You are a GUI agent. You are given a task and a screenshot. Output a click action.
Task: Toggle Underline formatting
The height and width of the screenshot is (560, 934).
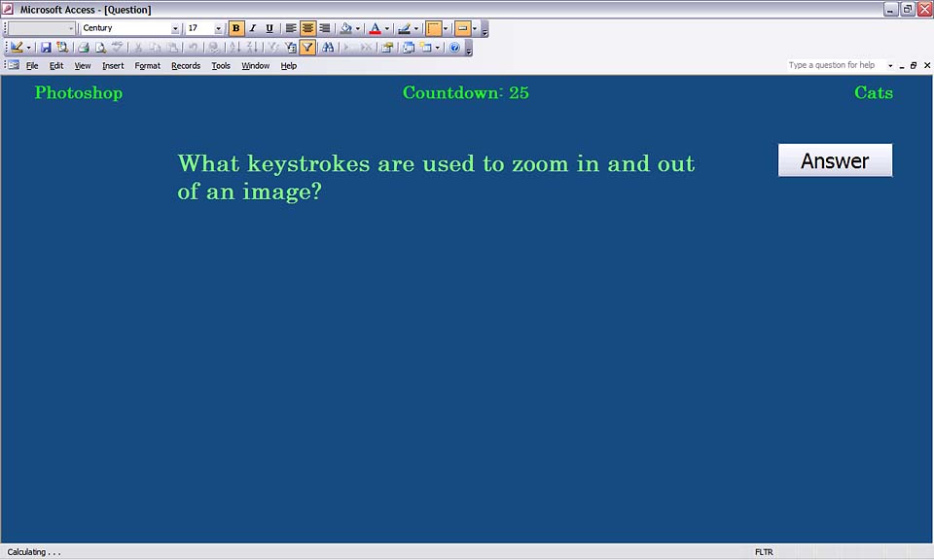click(x=269, y=28)
